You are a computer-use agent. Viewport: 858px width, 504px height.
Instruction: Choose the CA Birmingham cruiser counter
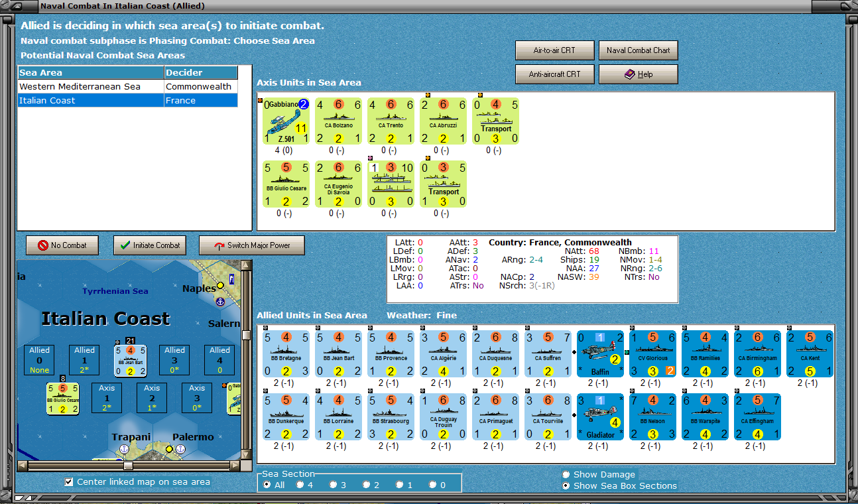point(758,354)
